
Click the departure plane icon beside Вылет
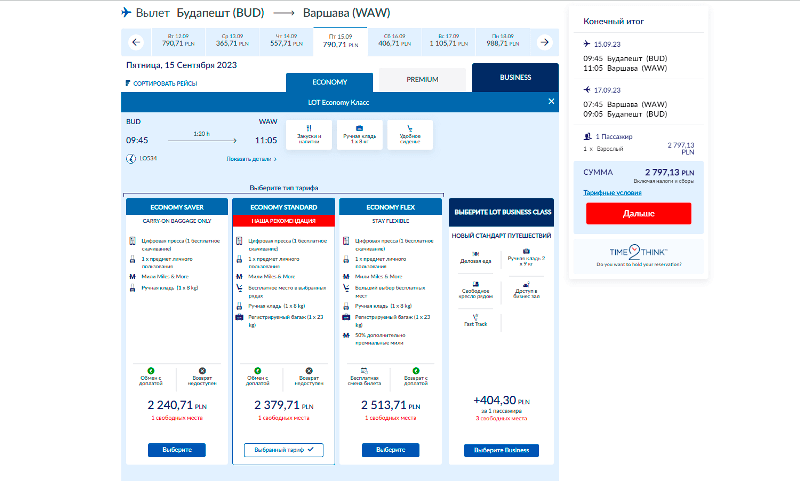click(x=126, y=12)
